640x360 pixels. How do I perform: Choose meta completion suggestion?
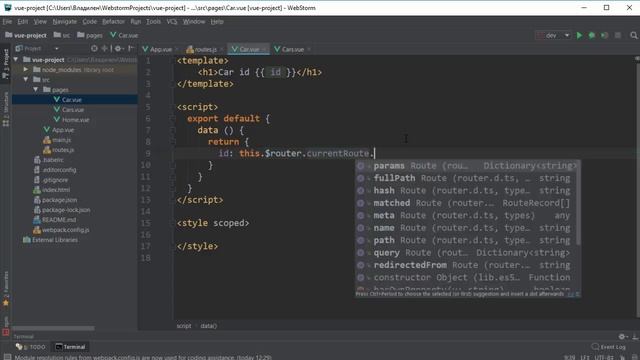(x=467, y=215)
